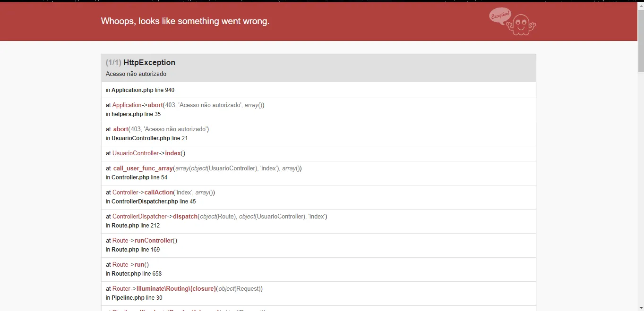
Task: Click the Controller->callAction method call
Action: click(x=143, y=193)
